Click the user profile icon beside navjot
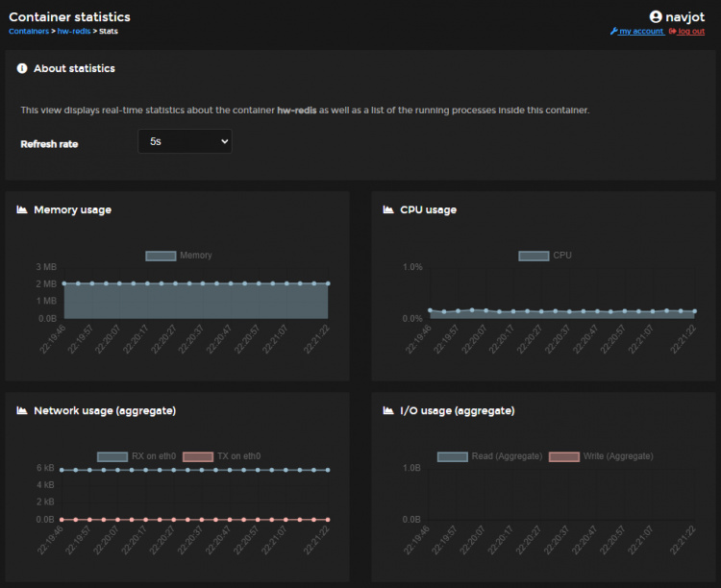Screen dimensions: 721x588 click(656, 16)
